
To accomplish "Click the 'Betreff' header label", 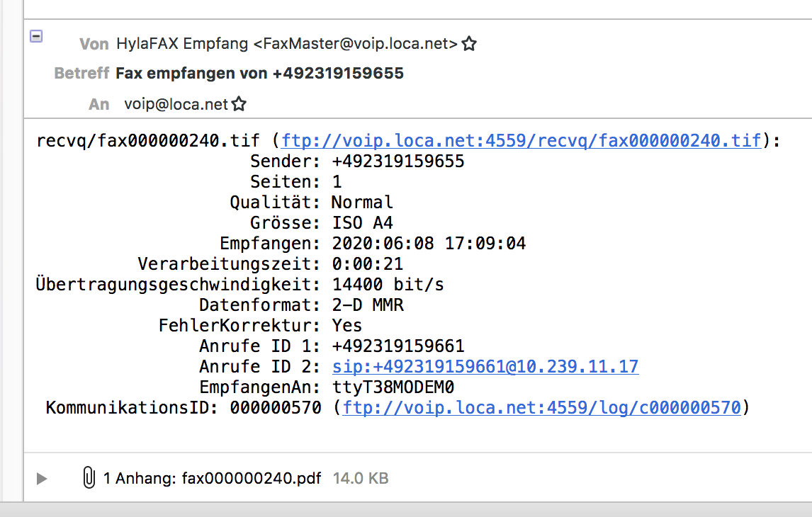I will pyautogui.click(x=81, y=73).
